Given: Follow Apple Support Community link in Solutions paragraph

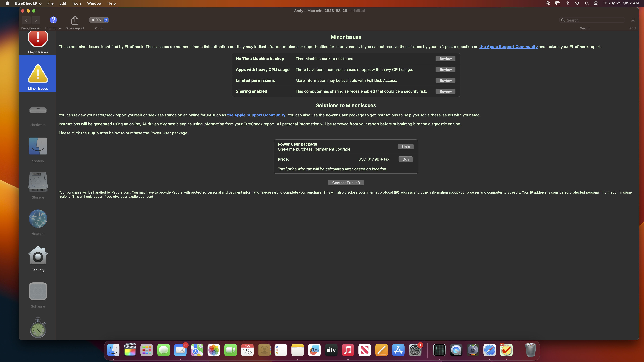Looking at the screenshot, I should click(256, 115).
